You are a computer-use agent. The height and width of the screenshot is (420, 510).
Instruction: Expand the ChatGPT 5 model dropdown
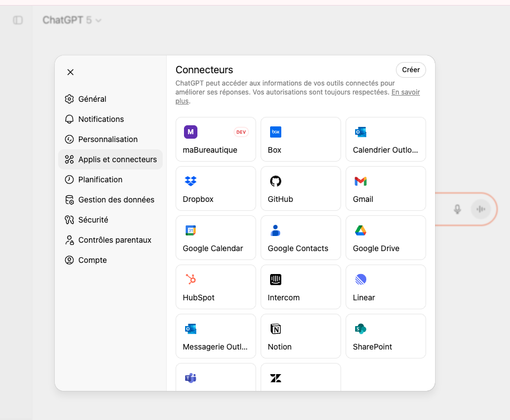[72, 20]
